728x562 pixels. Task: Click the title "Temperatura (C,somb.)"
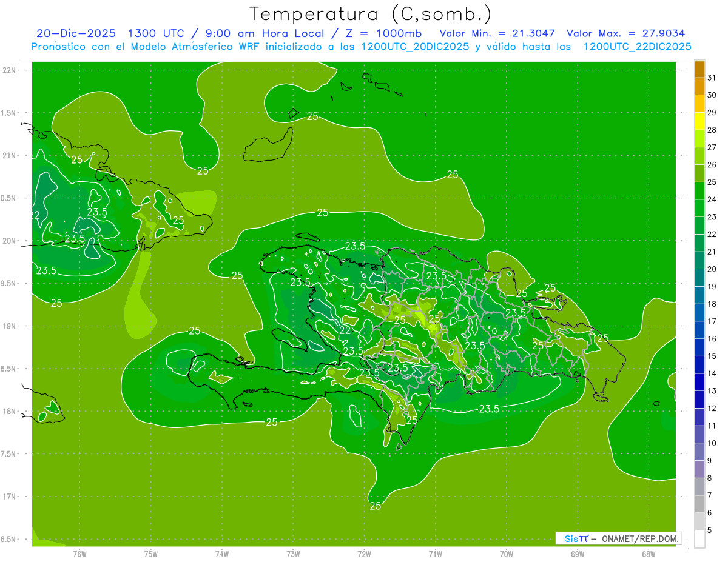pos(371,13)
